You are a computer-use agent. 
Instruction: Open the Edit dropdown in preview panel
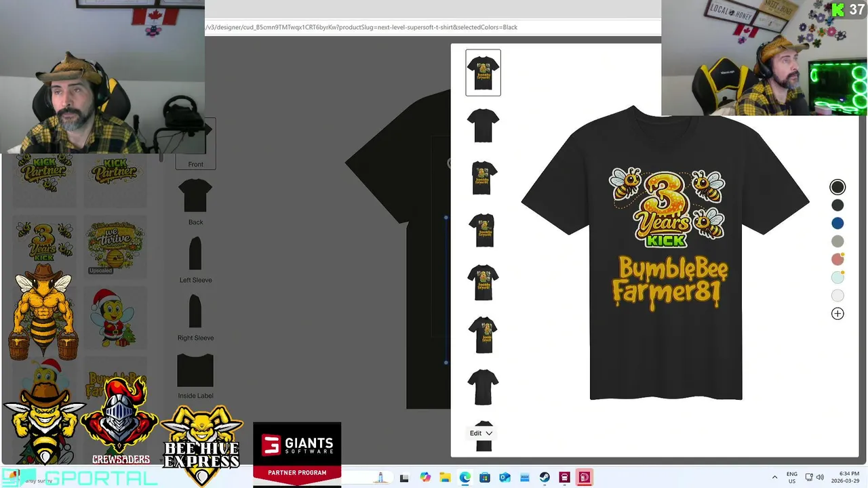481,433
